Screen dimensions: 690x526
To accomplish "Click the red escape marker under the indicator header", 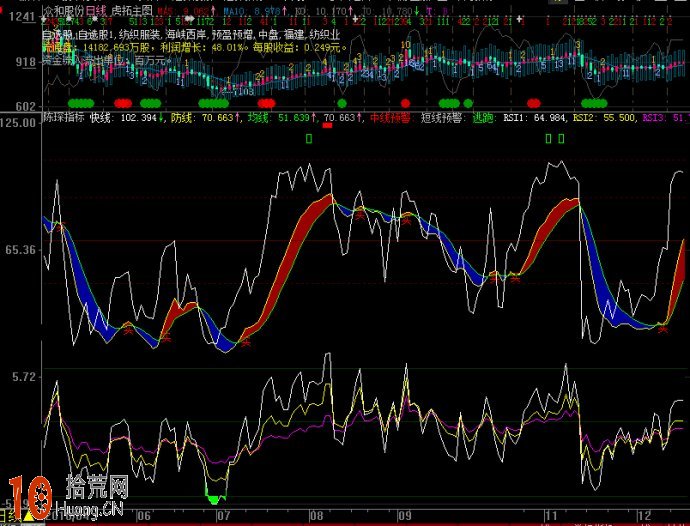I will (327, 125).
